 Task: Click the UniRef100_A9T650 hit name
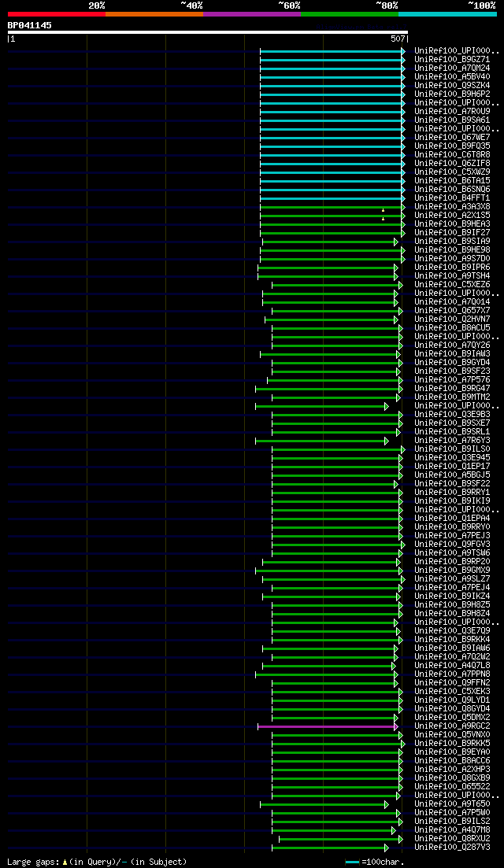pos(452,803)
